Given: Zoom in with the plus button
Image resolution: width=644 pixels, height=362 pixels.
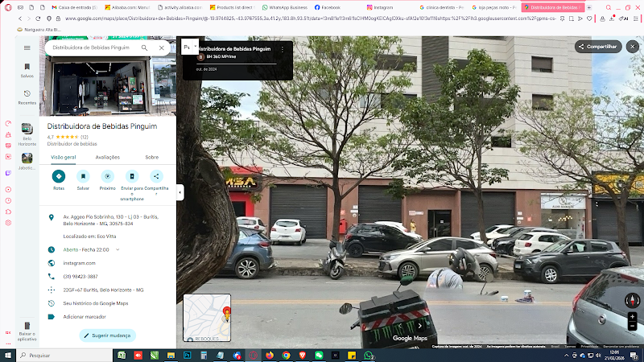Looking at the screenshot, I should [x=632, y=317].
